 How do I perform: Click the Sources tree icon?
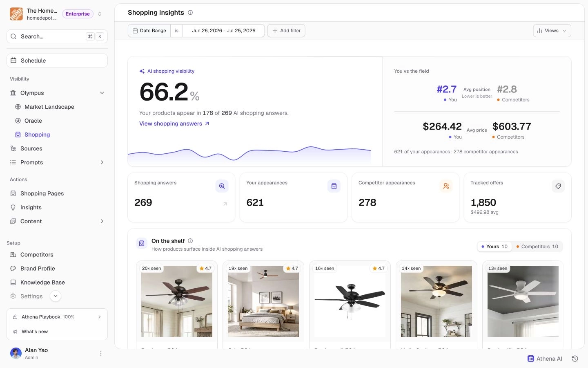[x=13, y=148]
